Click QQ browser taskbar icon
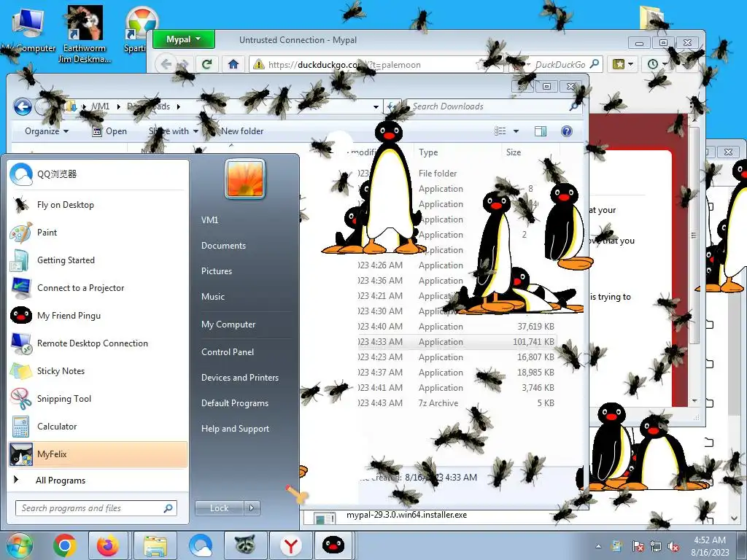This screenshot has width=747, height=560. [201, 545]
